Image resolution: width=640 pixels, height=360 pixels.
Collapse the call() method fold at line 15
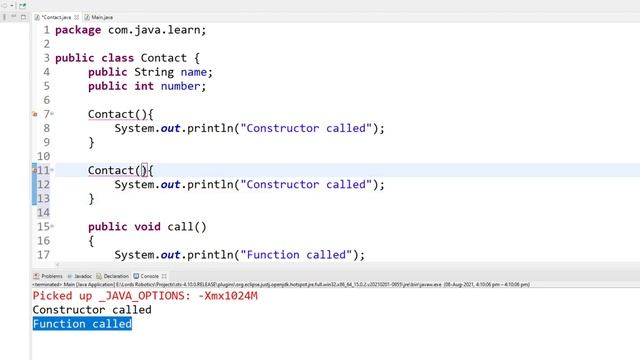click(x=52, y=226)
